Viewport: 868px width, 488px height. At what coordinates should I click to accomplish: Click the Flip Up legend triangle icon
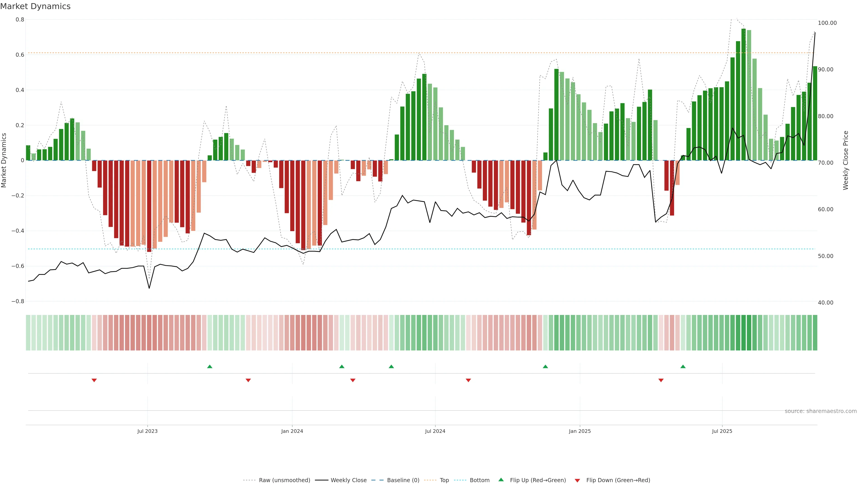(x=501, y=480)
